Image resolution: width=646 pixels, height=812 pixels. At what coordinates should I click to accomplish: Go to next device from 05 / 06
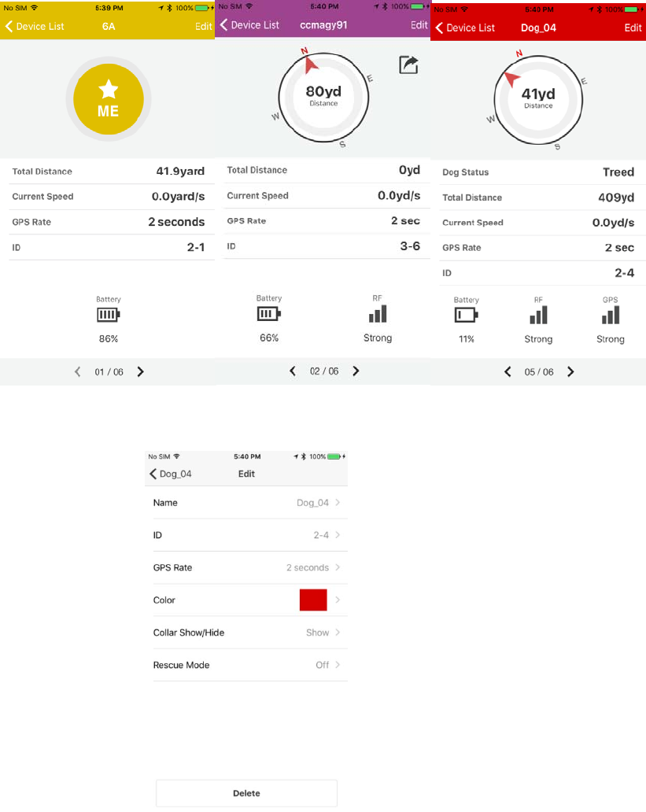click(570, 372)
